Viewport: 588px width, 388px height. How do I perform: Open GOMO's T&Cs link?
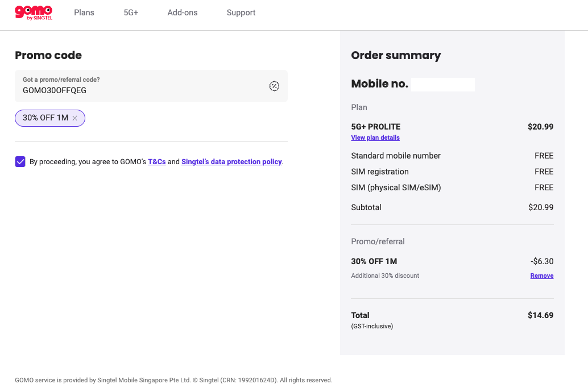coord(157,162)
